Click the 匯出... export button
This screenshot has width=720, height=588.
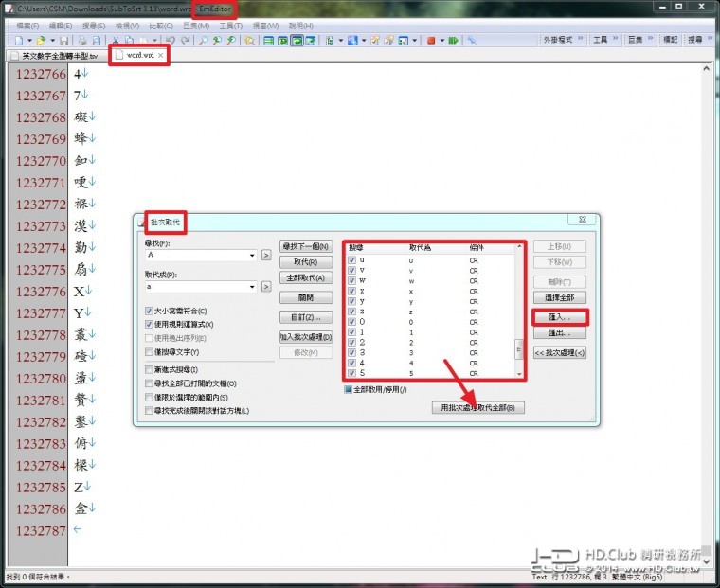pyautogui.click(x=560, y=332)
